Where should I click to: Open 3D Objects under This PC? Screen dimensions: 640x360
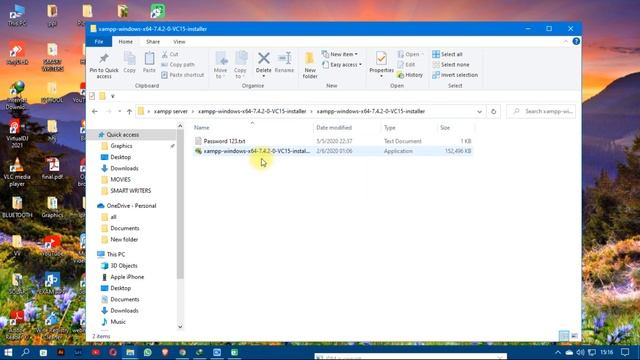(124, 266)
